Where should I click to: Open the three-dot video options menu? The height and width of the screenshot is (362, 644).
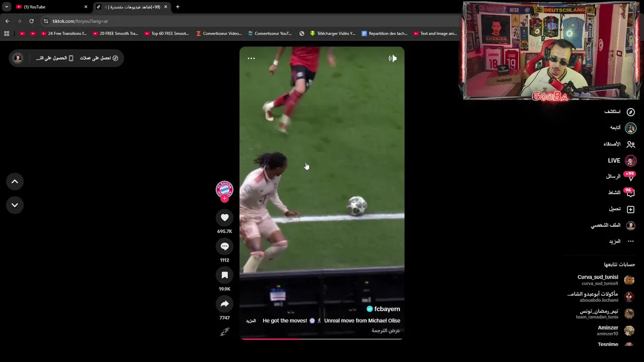click(x=251, y=58)
